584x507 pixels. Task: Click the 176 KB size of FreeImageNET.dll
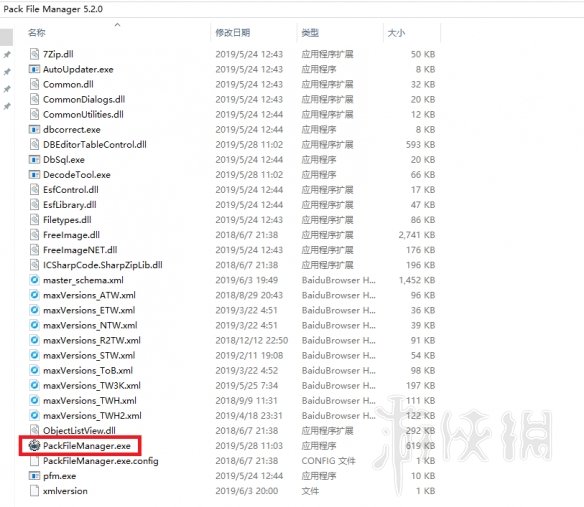tap(420, 250)
